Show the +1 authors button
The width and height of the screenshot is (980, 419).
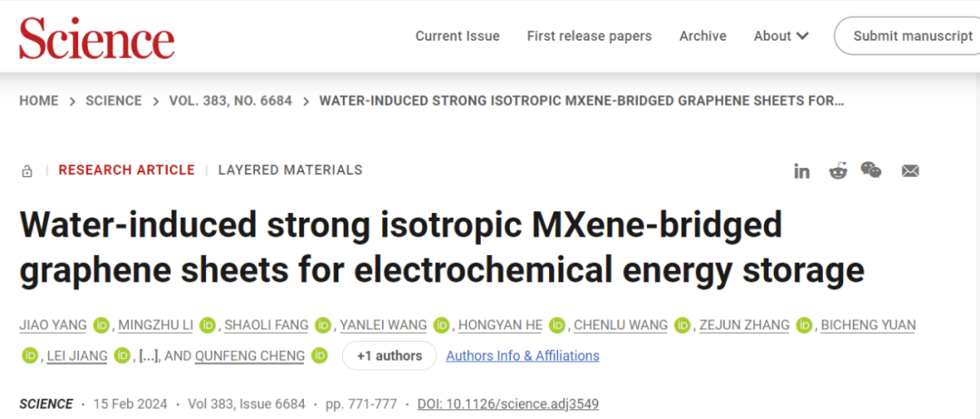click(389, 356)
